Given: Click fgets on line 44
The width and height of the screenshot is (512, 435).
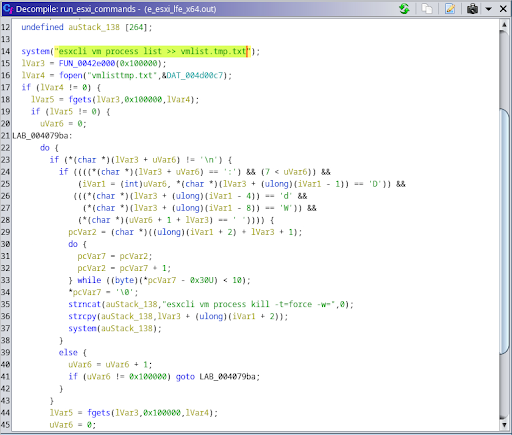Looking at the screenshot, I should pos(99,413).
